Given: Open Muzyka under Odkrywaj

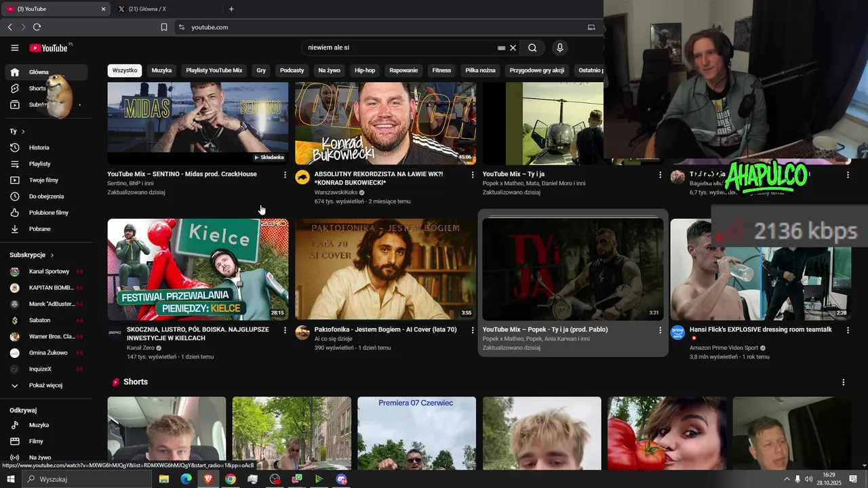Looking at the screenshot, I should (x=47, y=425).
